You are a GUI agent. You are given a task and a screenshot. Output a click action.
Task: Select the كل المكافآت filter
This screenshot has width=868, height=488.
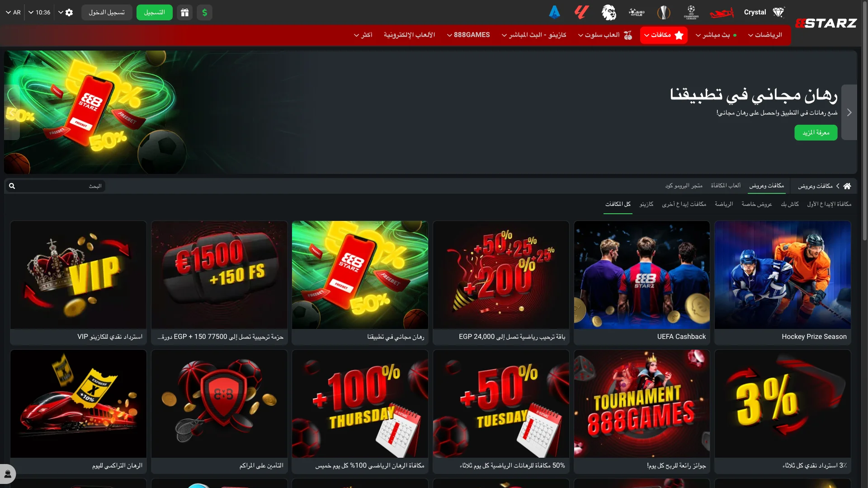tap(618, 204)
